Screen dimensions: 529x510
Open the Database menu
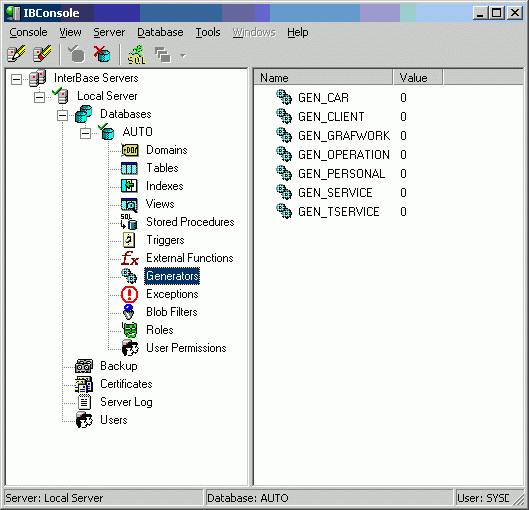click(x=160, y=32)
